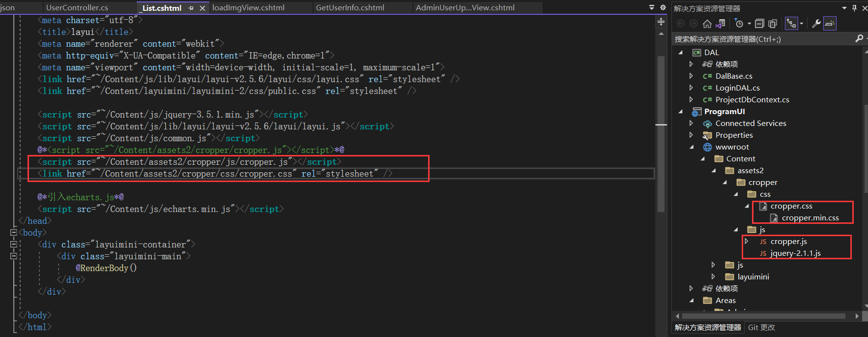The width and height of the screenshot is (868, 337).
Task: Select the DAL project C# icon
Action: (x=696, y=53)
